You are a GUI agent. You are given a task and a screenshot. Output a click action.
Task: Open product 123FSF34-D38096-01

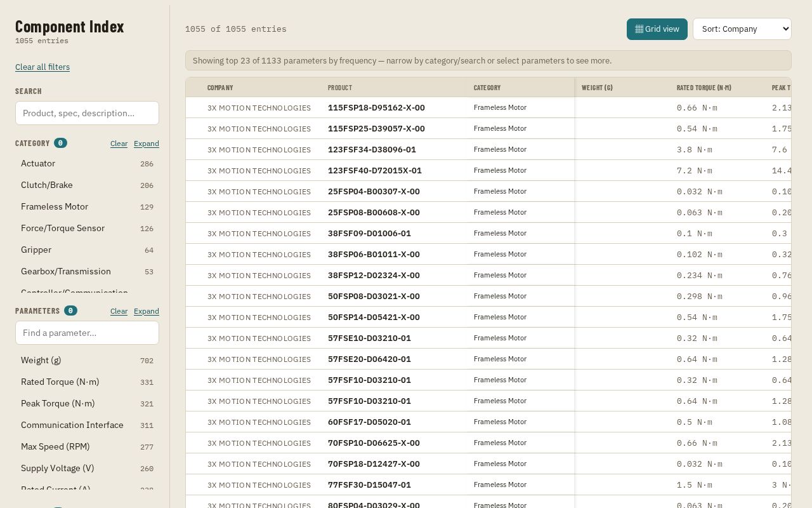[x=372, y=150]
